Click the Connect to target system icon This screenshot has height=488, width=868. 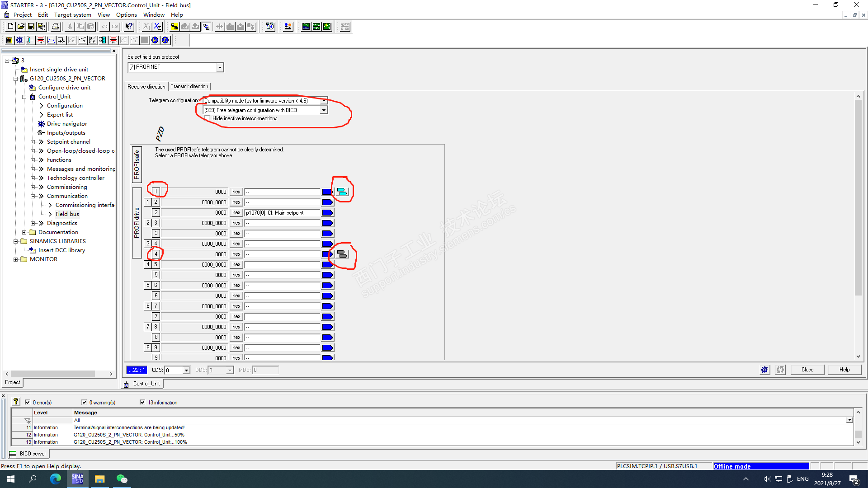click(x=174, y=27)
